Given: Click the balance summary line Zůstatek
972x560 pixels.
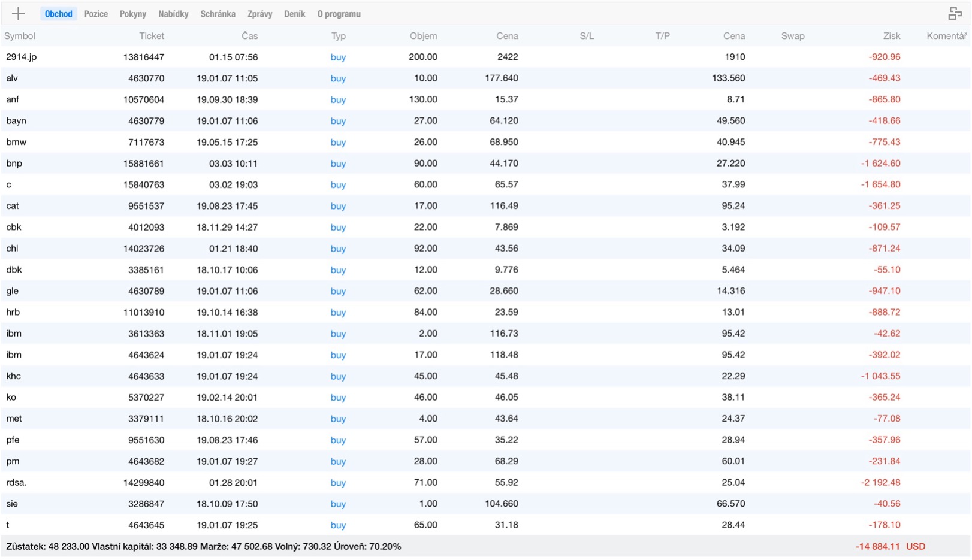Looking at the screenshot, I should 204,547.
